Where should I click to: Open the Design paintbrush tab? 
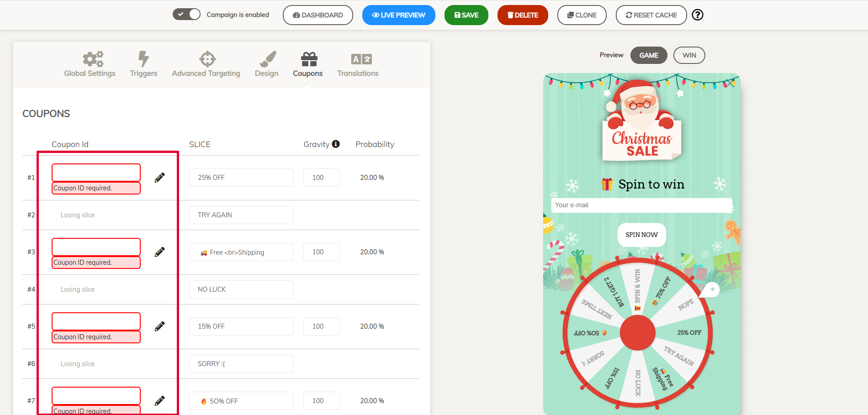267,59
